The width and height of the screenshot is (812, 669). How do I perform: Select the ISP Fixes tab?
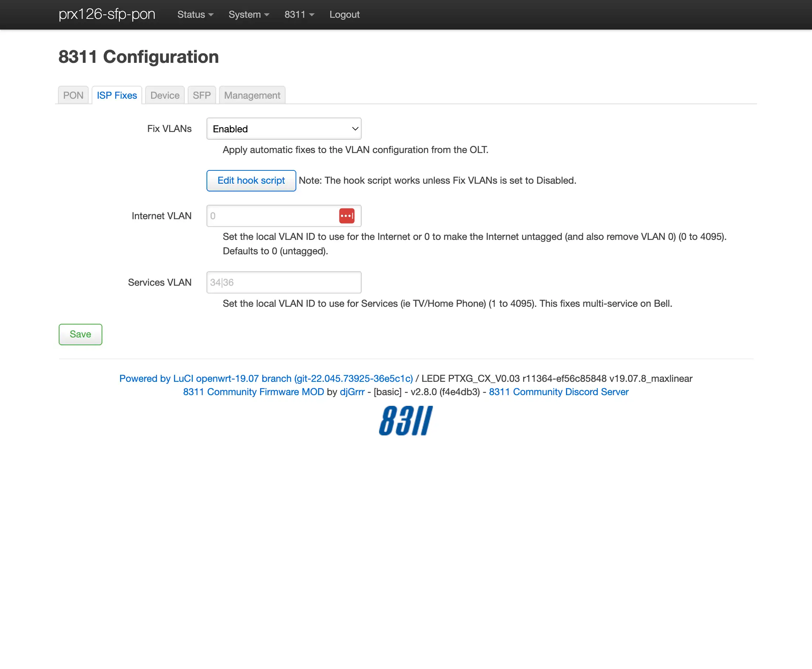(117, 95)
